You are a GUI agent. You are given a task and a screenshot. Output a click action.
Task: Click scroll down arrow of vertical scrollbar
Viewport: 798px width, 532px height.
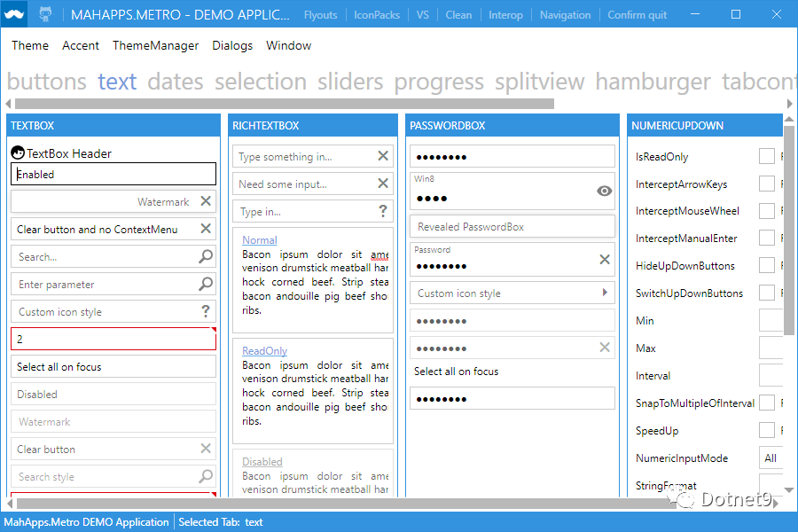click(x=789, y=490)
